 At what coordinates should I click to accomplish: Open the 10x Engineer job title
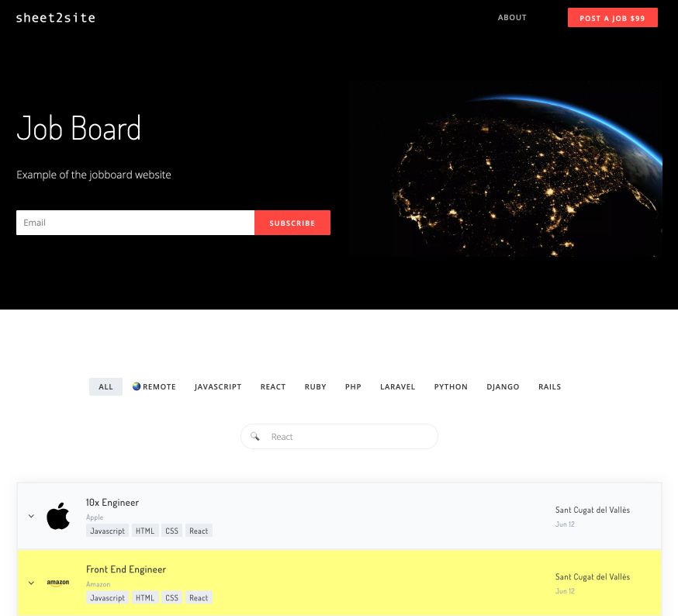[x=112, y=503]
